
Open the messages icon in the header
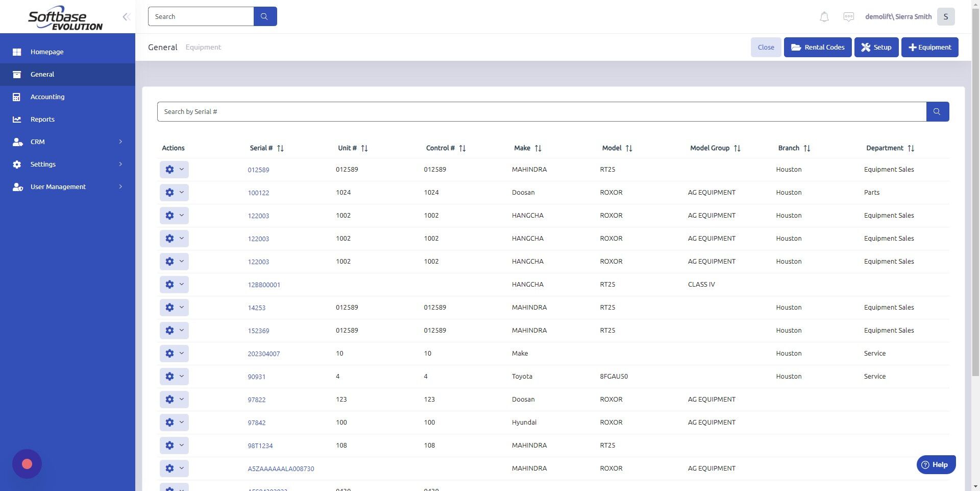point(848,16)
